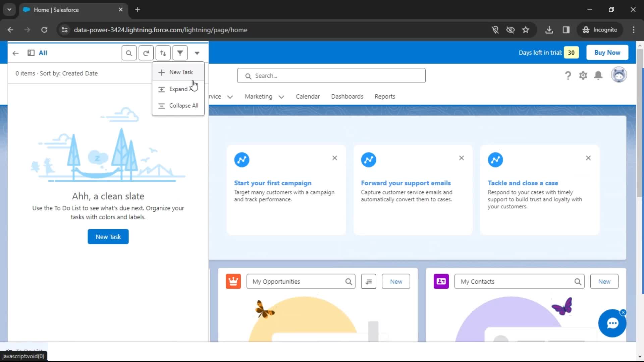The image size is (644, 362).
Task: Open the My Contacts list view combobox
Action: click(519, 282)
